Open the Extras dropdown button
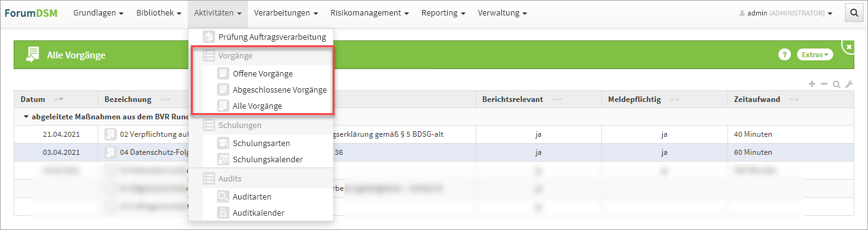This screenshot has width=868, height=230. point(815,55)
